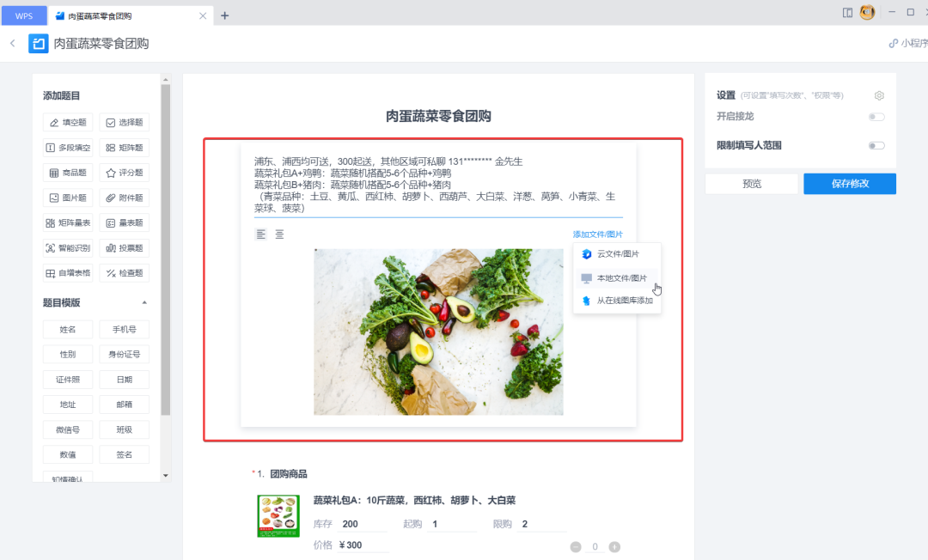Enable the 开启接龙 toggle switch
928x560 pixels.
tap(876, 116)
